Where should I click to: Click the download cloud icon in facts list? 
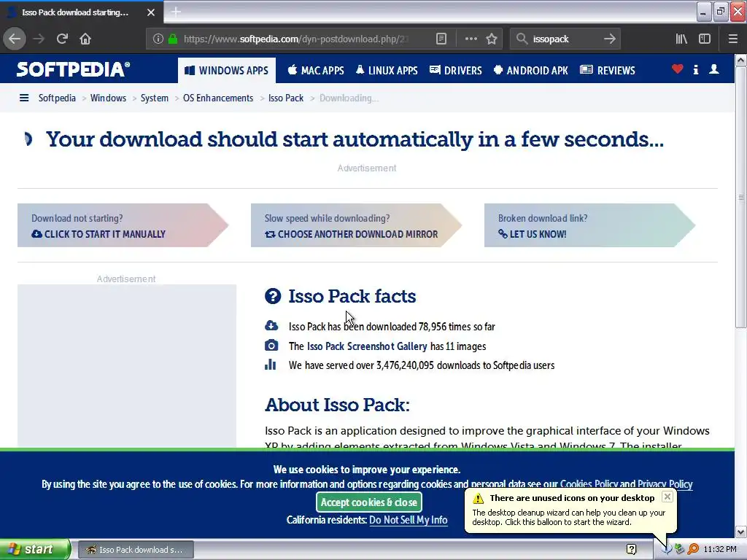(x=271, y=326)
